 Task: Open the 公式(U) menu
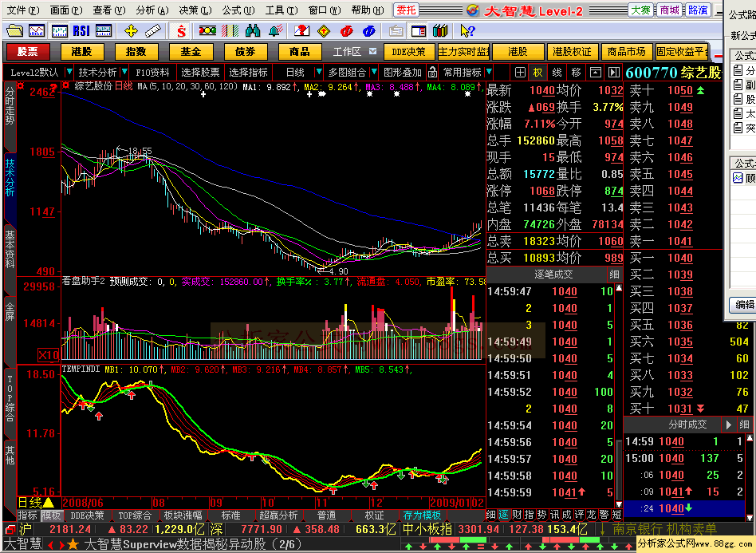click(238, 10)
